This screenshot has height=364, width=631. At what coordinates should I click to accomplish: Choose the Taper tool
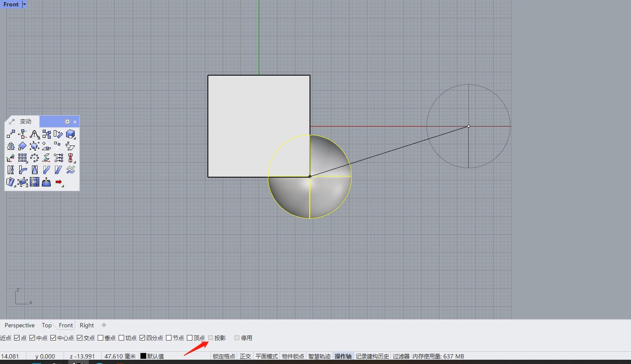point(35,170)
